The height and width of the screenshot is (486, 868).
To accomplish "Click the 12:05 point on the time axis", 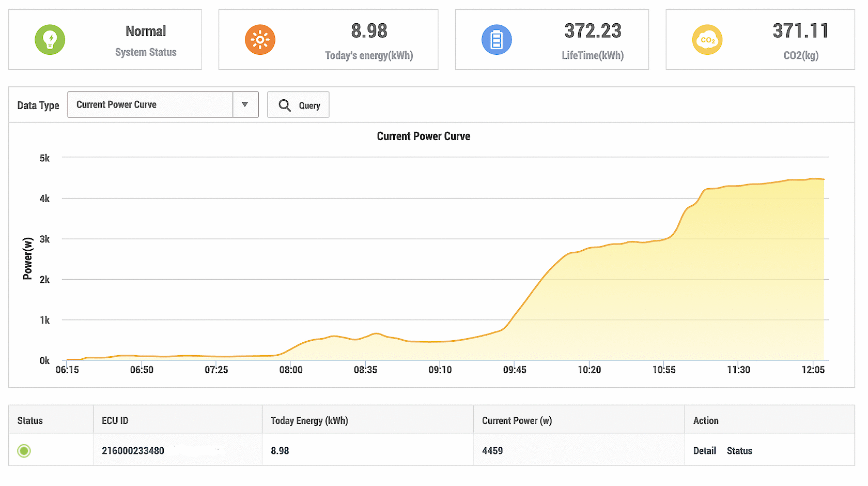I will coord(813,370).
